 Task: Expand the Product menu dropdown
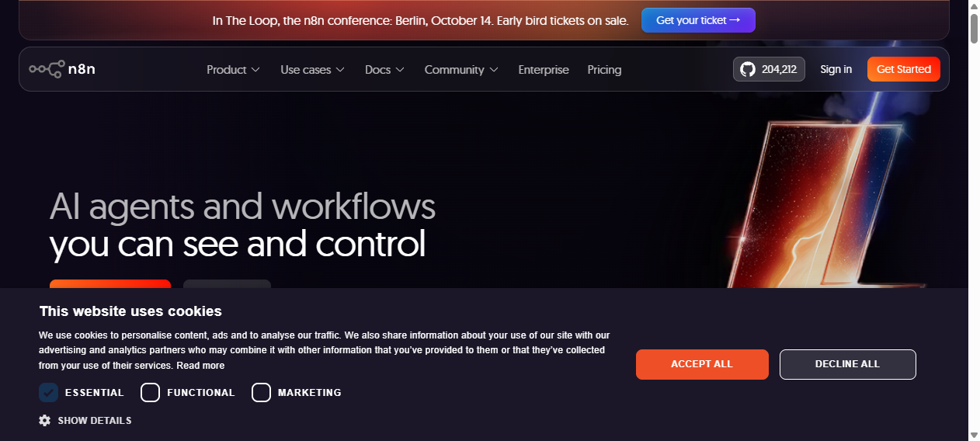(233, 70)
